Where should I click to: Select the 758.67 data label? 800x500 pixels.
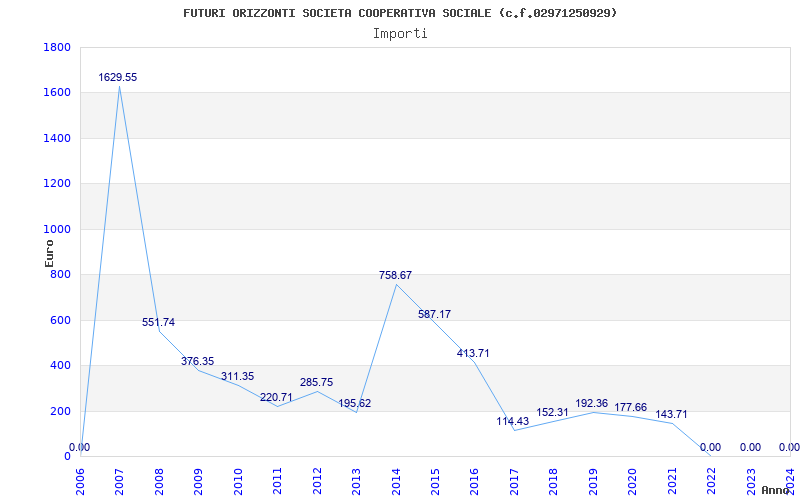tap(395, 276)
